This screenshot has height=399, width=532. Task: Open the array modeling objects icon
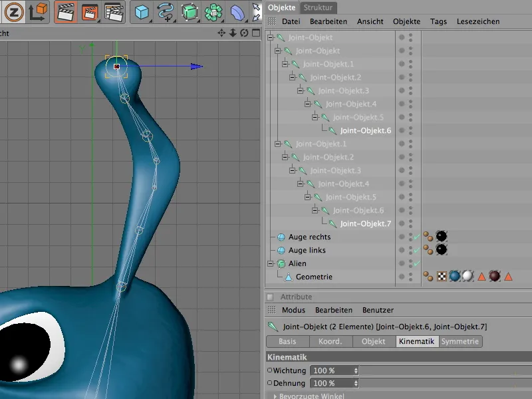(213, 13)
